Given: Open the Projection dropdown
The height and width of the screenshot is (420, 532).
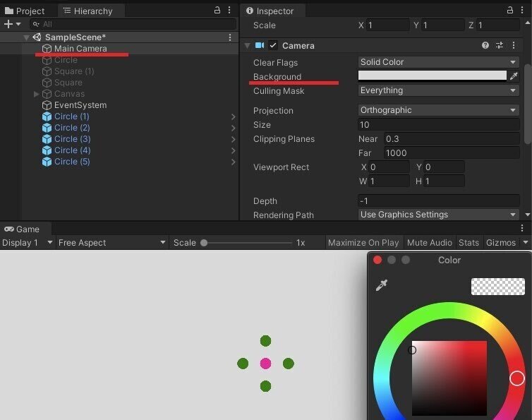Looking at the screenshot, I should click(438, 110).
